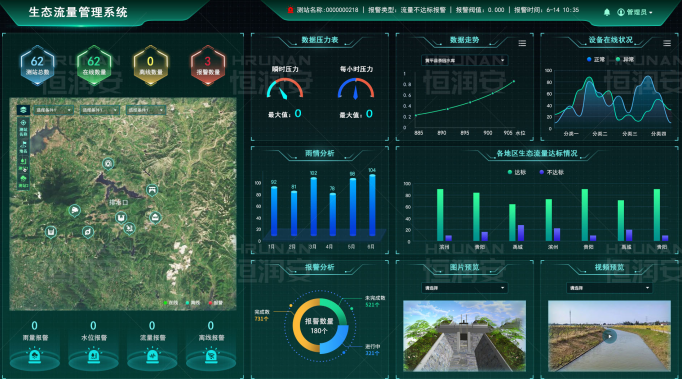Open the 图片预览 selection dropdown

point(464,288)
